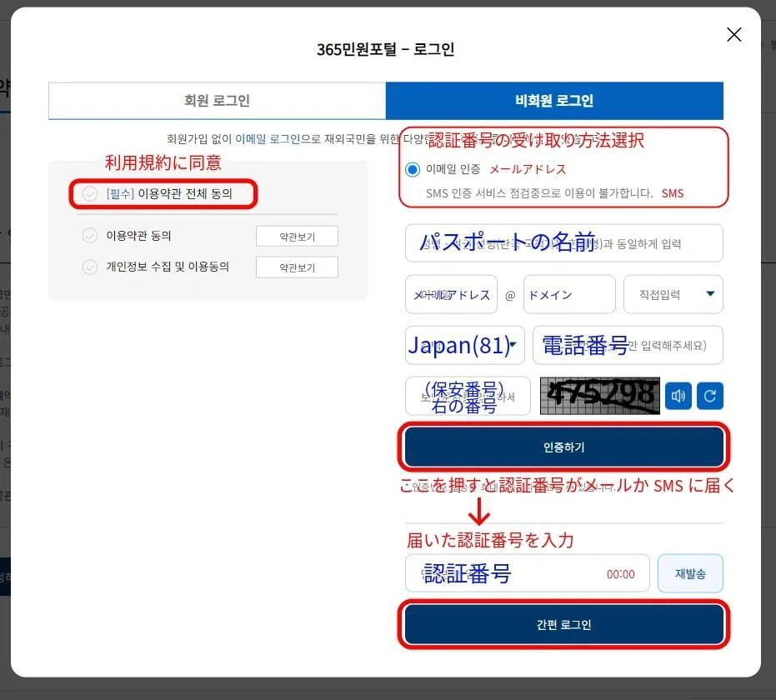Screen dimensions: 776x700
Task: Open 약관보기 for 개인정보 수집
Action: click(297, 267)
